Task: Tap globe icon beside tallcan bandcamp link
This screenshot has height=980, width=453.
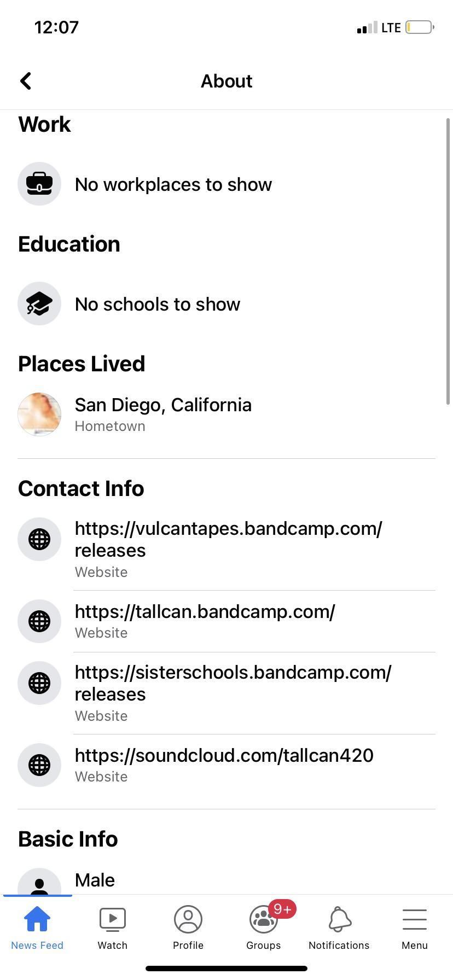Action: tap(39, 621)
